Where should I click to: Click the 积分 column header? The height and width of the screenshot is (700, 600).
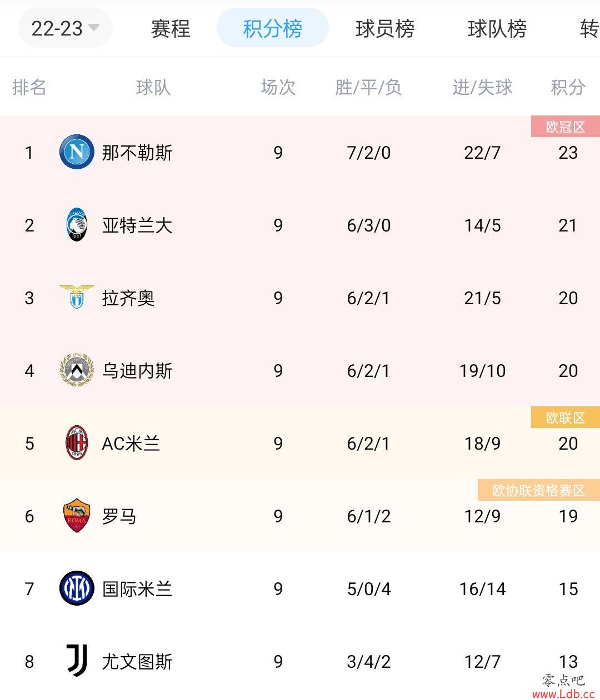click(x=568, y=87)
